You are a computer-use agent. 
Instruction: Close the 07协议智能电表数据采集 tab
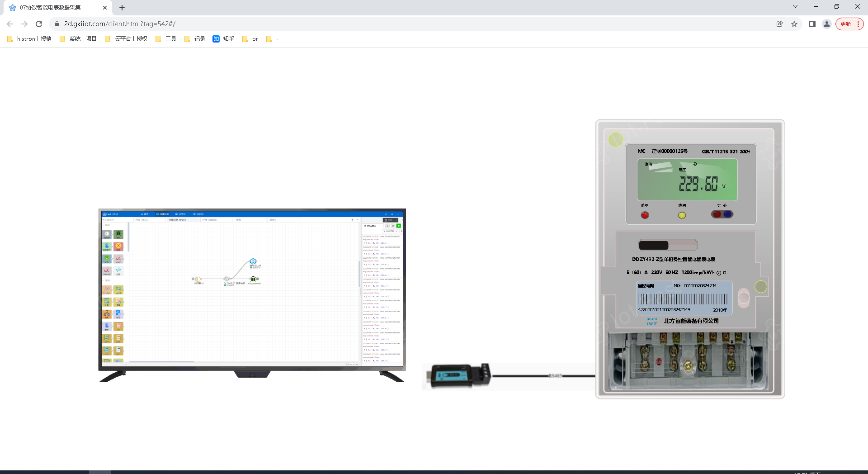tap(105, 8)
